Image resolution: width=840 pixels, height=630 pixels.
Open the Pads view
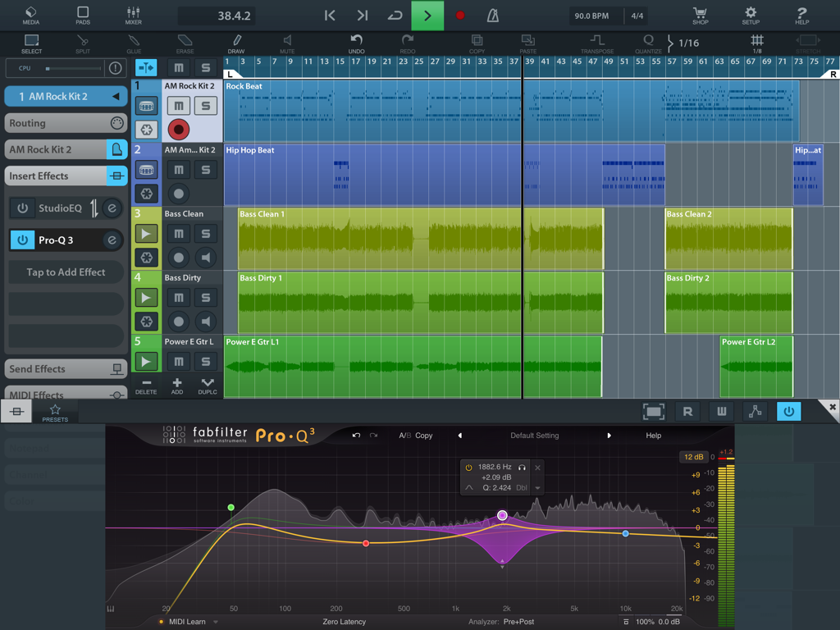coord(83,15)
